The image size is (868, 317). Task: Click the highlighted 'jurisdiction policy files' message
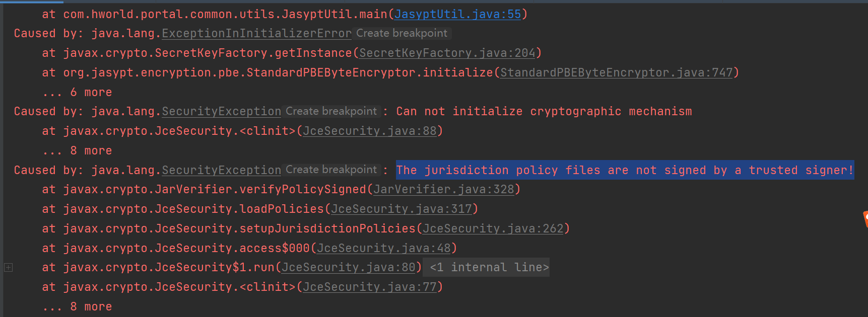(x=625, y=170)
